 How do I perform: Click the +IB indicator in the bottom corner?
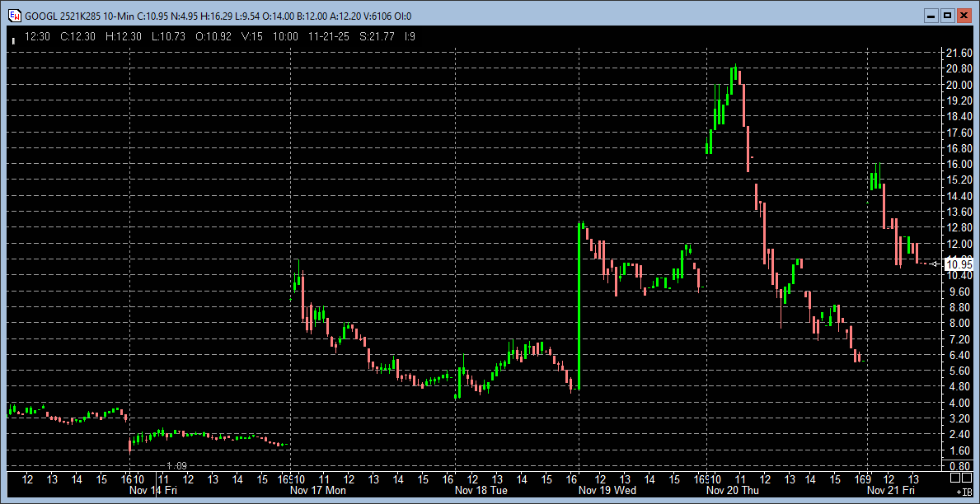[963, 491]
